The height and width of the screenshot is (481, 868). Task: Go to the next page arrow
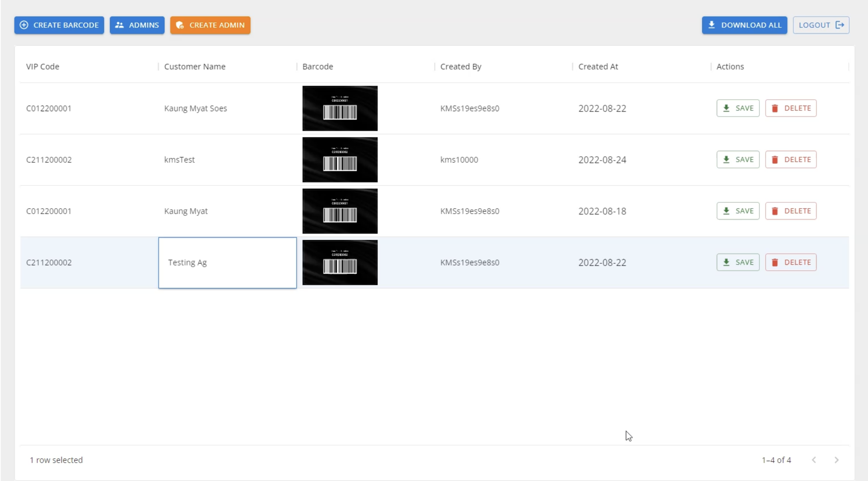point(836,460)
